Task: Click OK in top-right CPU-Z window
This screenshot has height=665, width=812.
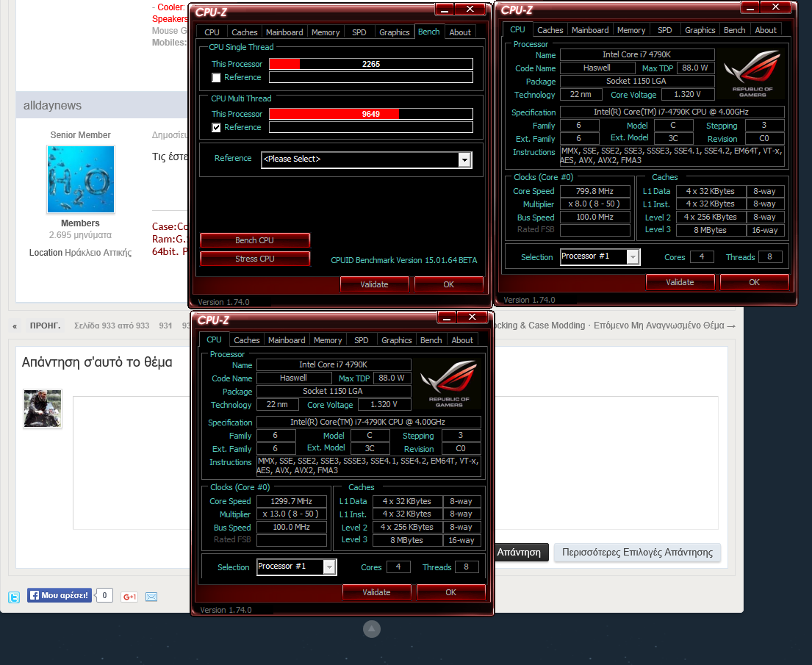Action: tap(754, 282)
